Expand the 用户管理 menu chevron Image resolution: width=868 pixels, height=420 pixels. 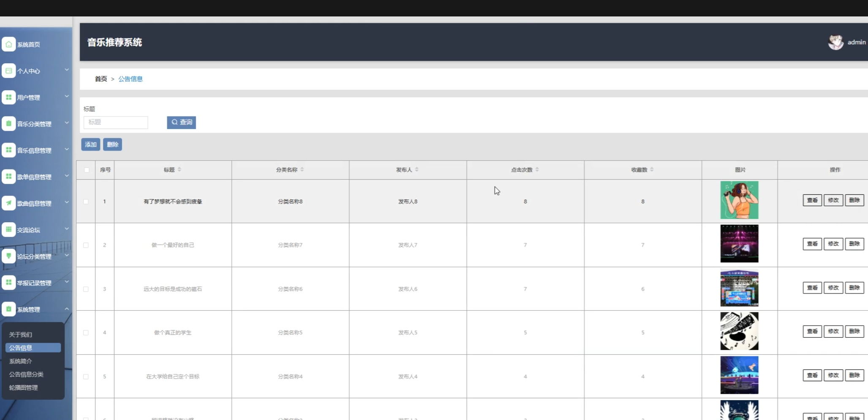pos(67,97)
